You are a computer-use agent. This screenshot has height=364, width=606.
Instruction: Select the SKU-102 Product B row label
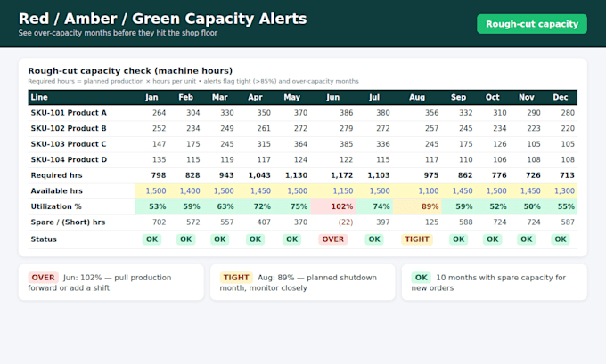[x=69, y=128]
